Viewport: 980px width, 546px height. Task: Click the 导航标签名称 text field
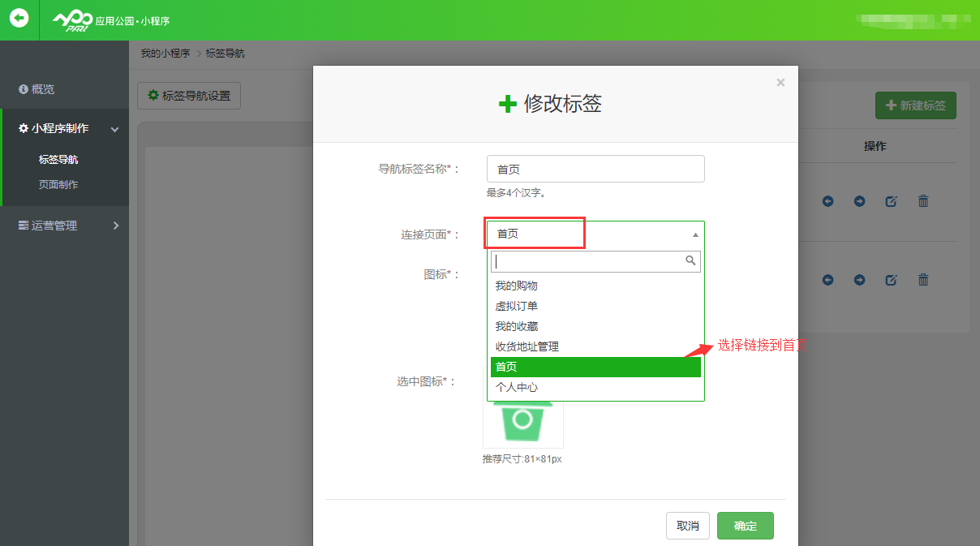(x=595, y=169)
